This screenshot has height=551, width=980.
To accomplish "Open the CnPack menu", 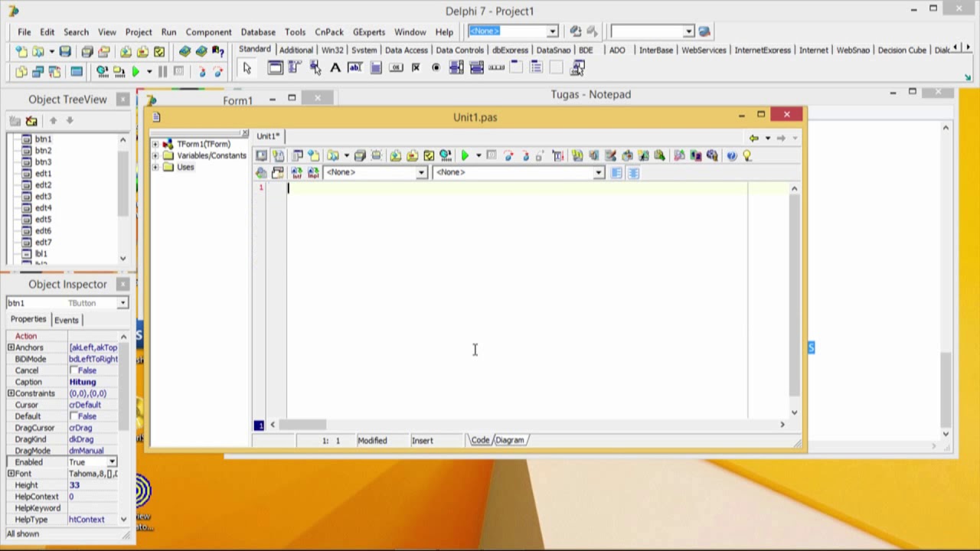I will [x=329, y=32].
